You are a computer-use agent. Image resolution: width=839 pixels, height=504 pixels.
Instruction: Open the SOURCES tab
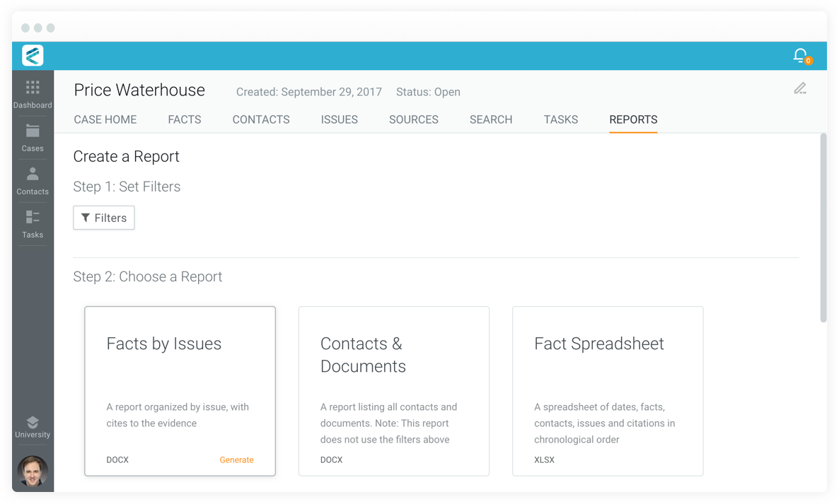[x=413, y=119]
